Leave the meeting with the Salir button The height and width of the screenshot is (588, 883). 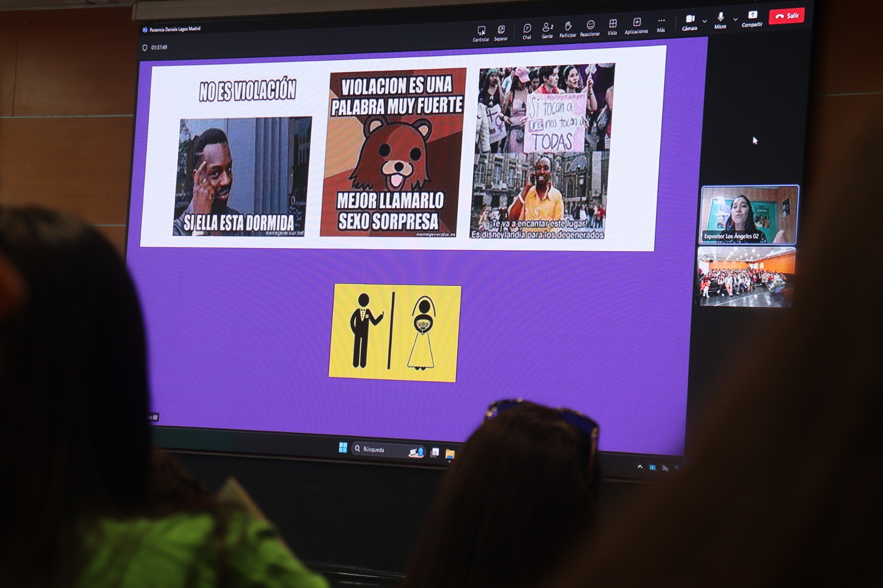(x=786, y=16)
